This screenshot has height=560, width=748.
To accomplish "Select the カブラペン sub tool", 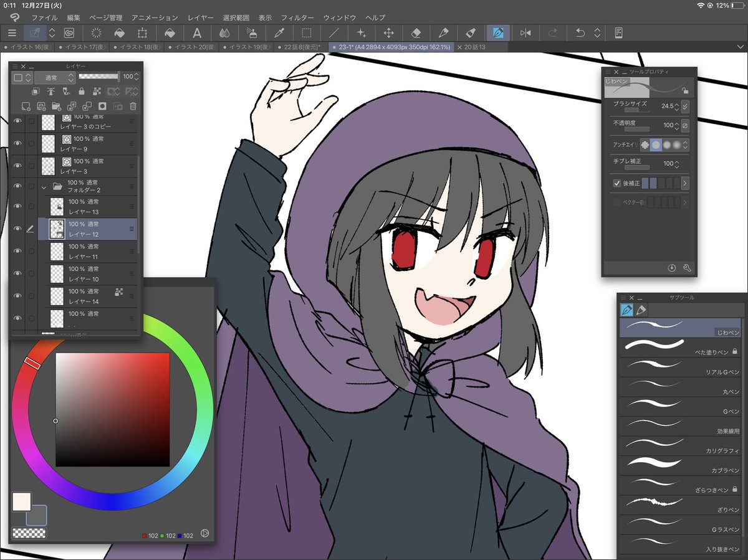I will (680, 465).
